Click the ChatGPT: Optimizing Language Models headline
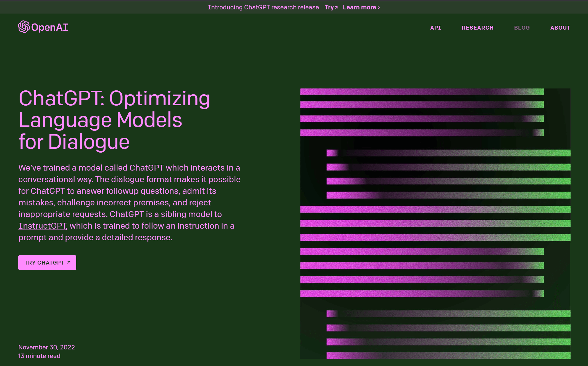588x366 pixels. coord(114,120)
